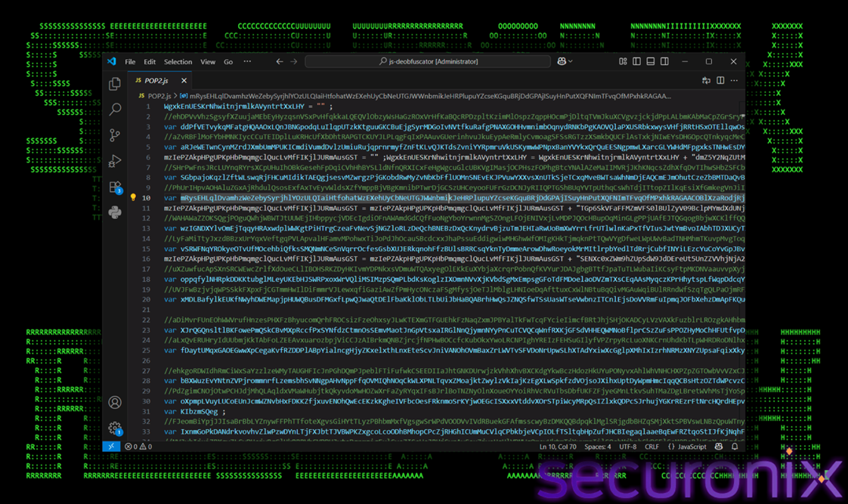Open the Explorer view in activity bar
The width and height of the screenshot is (848, 504).
pos(115,84)
